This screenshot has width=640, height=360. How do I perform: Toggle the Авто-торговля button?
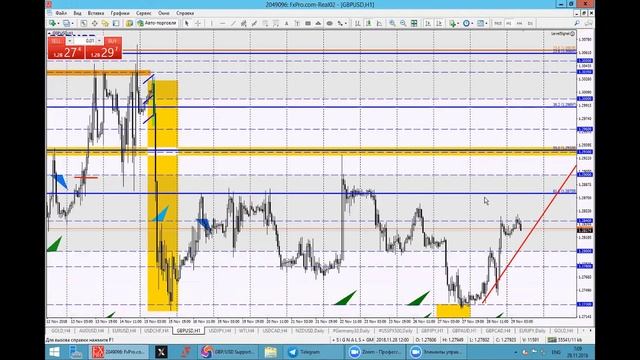pyautogui.click(x=157, y=23)
